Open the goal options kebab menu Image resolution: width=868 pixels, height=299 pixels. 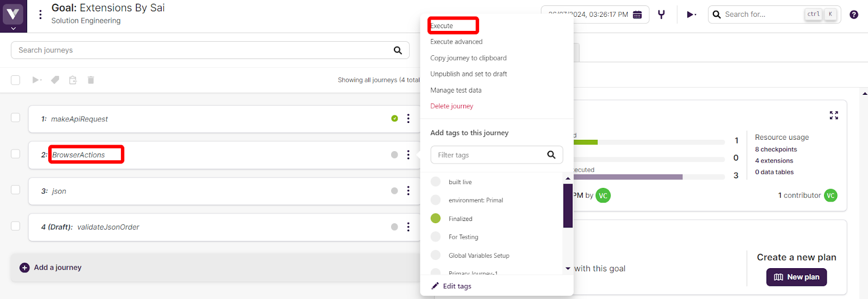pos(40,15)
